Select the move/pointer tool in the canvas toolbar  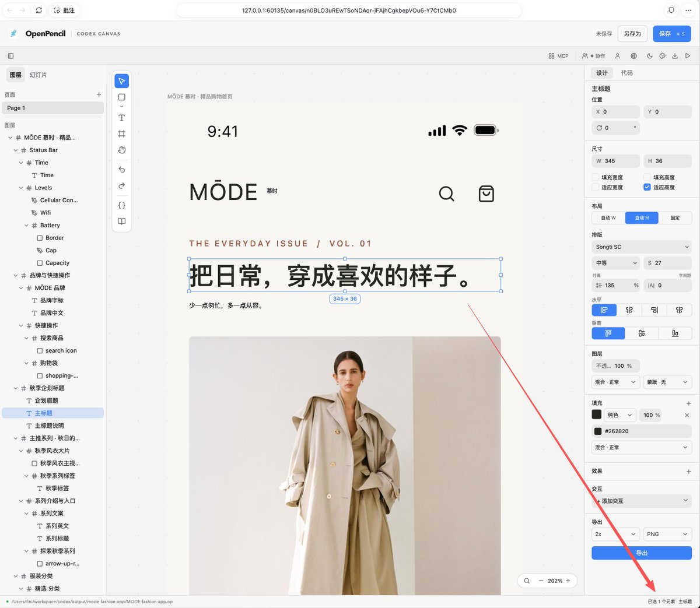[x=121, y=80]
